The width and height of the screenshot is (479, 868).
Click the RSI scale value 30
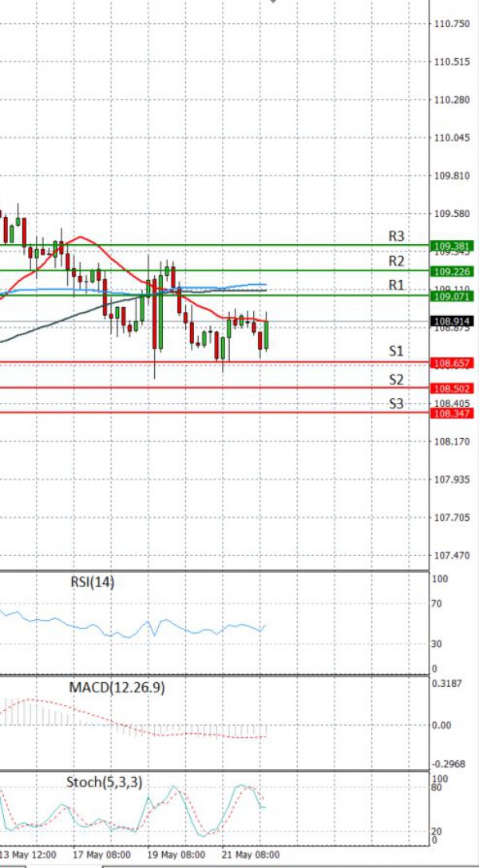click(x=437, y=644)
